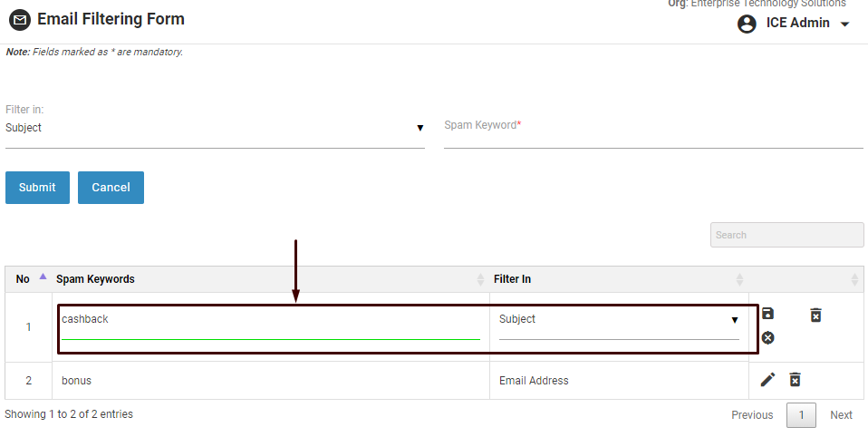Select page 1 in pagination
Screen dimensions: 868x437
click(x=801, y=415)
